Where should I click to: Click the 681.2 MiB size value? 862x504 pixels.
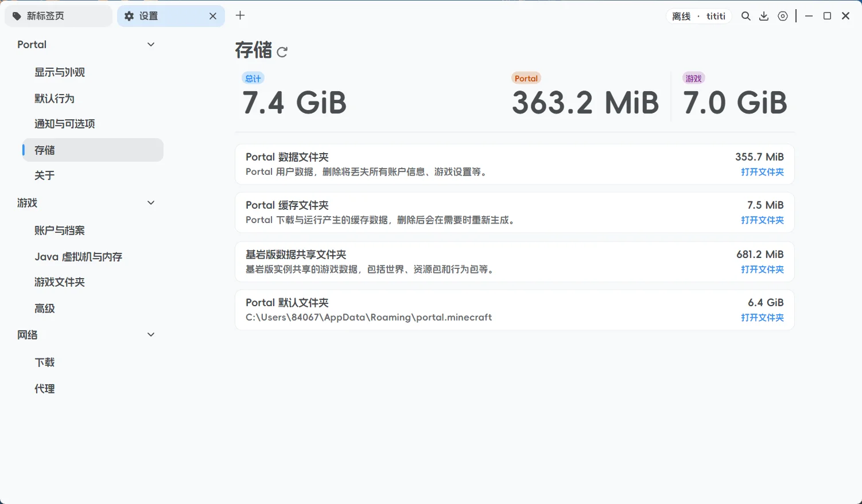pyautogui.click(x=760, y=255)
